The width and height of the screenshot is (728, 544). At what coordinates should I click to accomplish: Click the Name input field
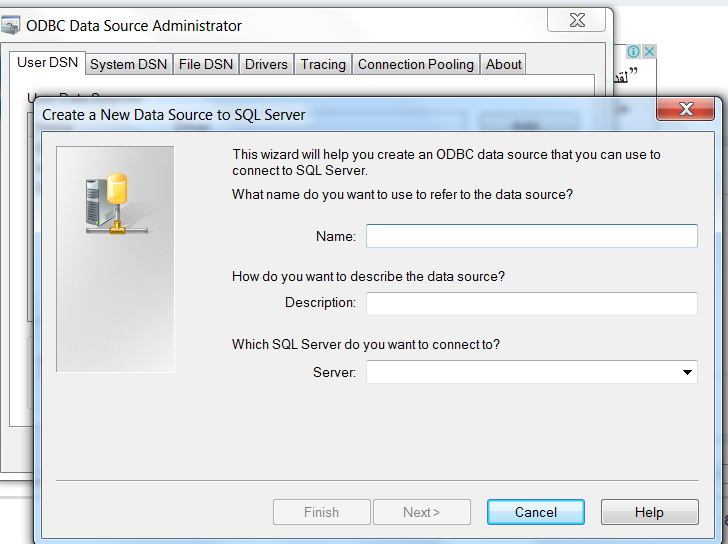pyautogui.click(x=532, y=236)
